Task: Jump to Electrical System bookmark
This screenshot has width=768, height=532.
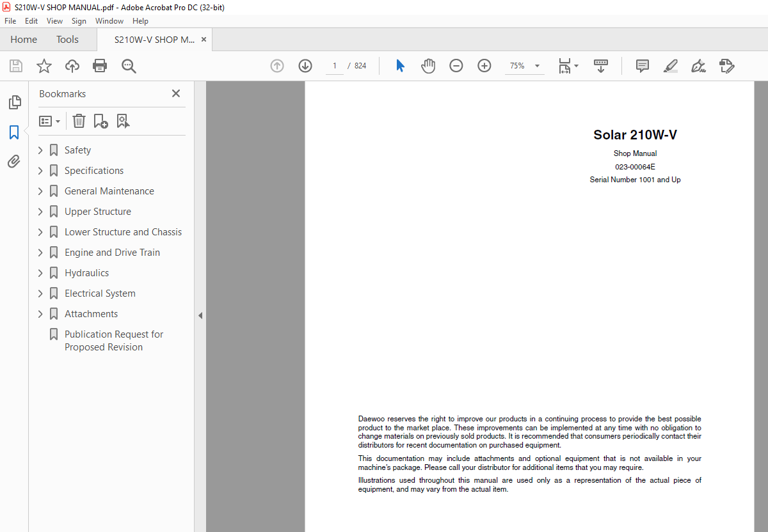Action: click(x=100, y=293)
